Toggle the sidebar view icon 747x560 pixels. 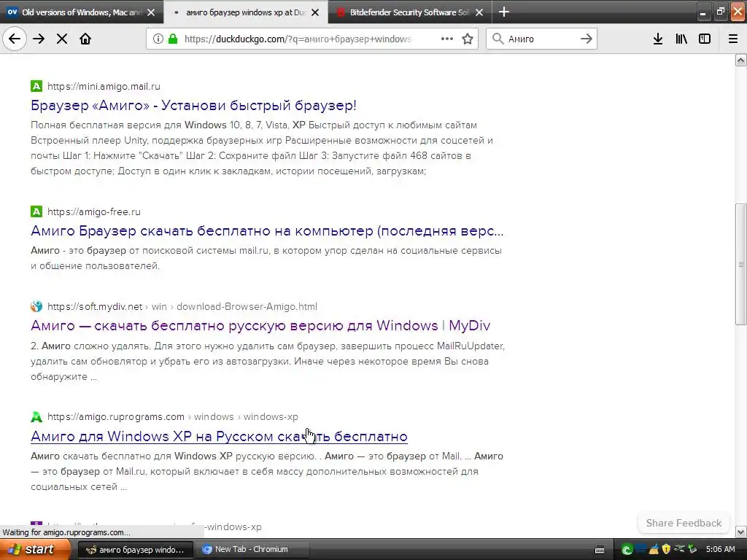click(705, 39)
